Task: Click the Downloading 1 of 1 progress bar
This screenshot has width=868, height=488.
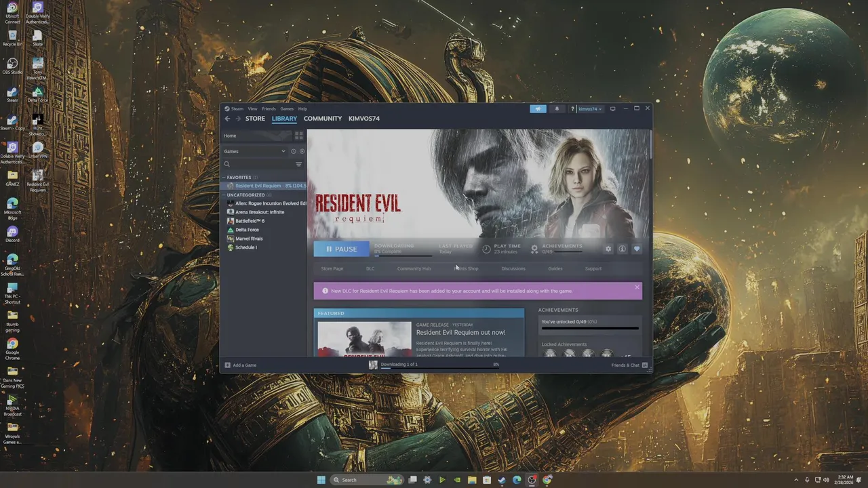Action: [439, 369]
